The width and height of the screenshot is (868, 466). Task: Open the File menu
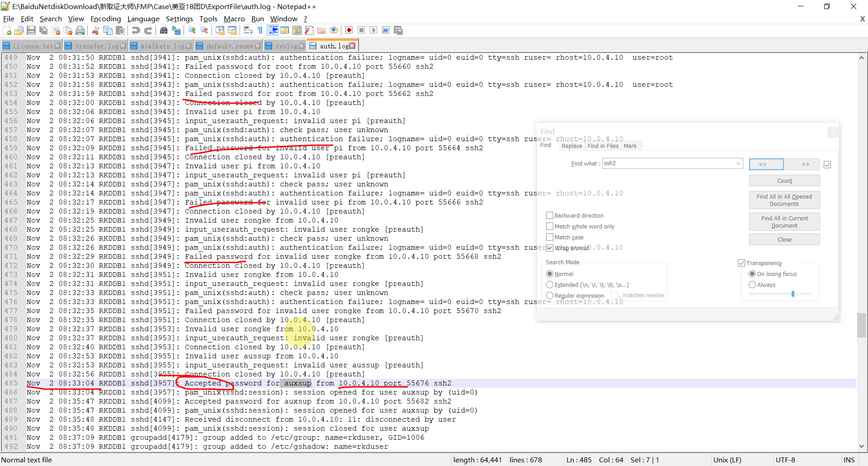[x=9, y=19]
